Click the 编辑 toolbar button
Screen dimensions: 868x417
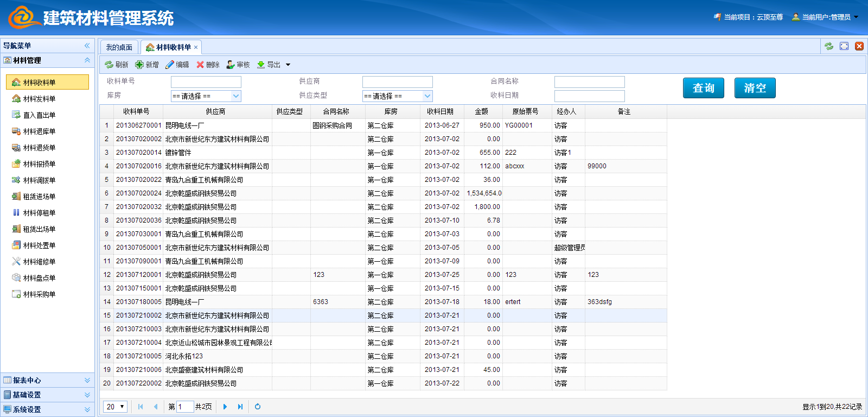coord(177,65)
